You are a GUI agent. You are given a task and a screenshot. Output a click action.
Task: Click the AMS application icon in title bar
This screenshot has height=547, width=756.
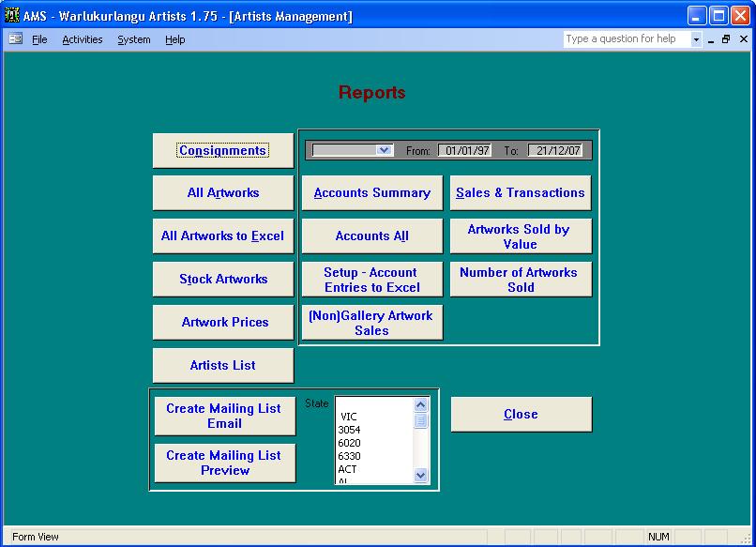pos(11,15)
